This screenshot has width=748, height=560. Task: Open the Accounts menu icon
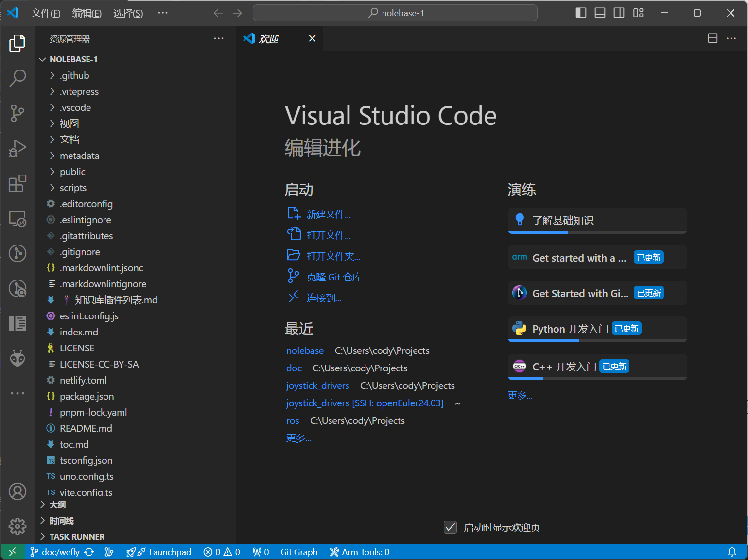(x=17, y=491)
